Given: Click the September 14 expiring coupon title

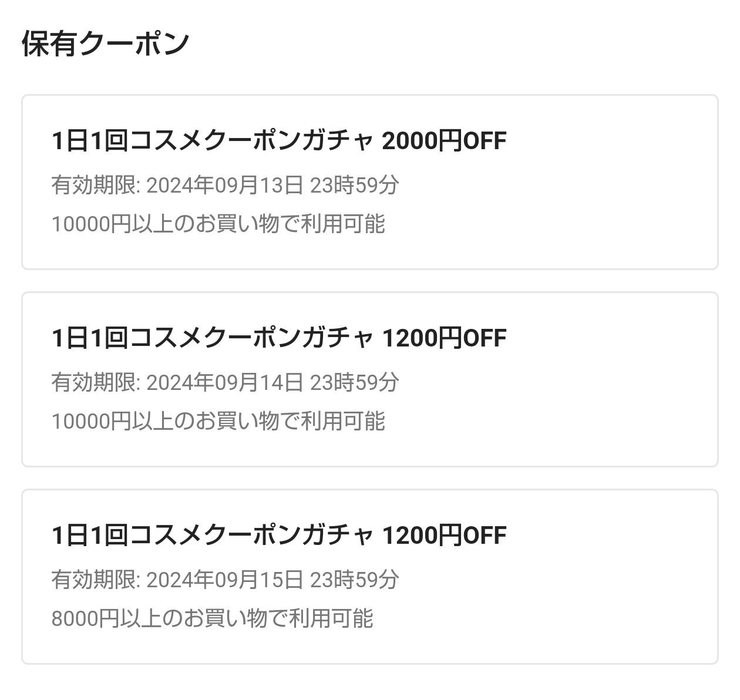Looking at the screenshot, I should 279,336.
